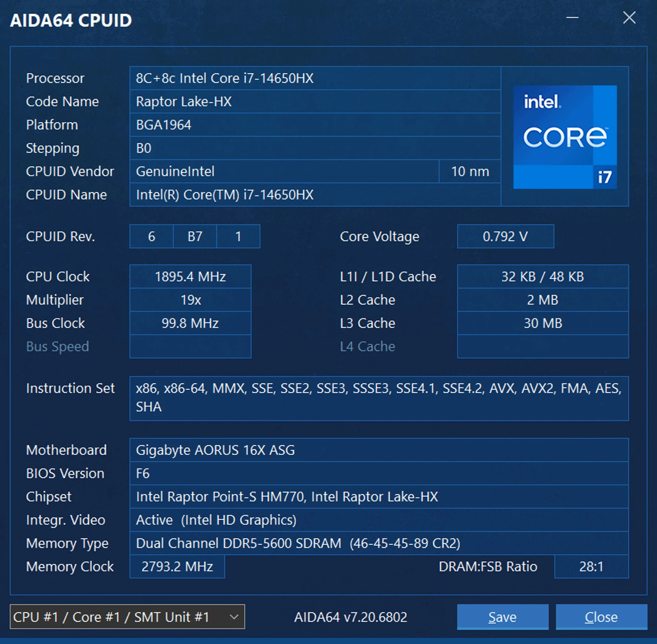Click the 1895.4 MHz CPU clock value
The image size is (657, 644).
[191, 276]
